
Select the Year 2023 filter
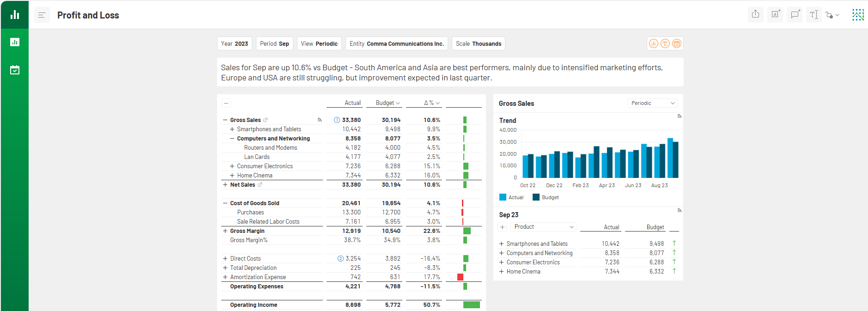click(234, 43)
